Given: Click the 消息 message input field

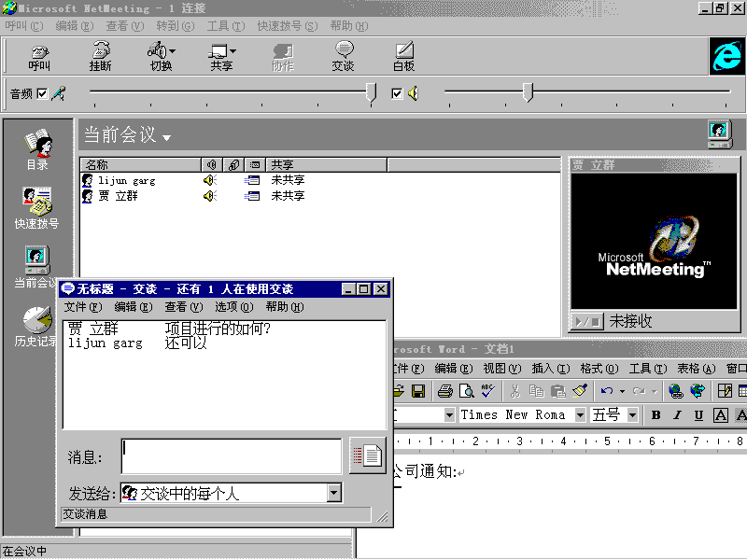Looking at the screenshot, I should pyautogui.click(x=231, y=455).
